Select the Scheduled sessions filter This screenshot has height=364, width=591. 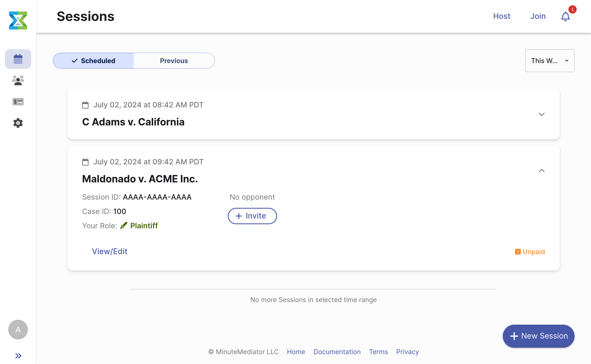coord(93,61)
